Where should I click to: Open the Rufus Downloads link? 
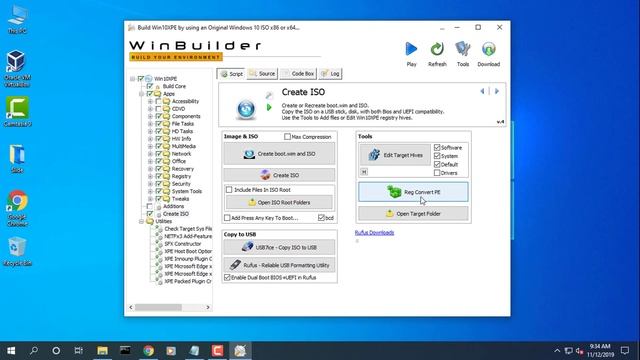click(x=374, y=233)
